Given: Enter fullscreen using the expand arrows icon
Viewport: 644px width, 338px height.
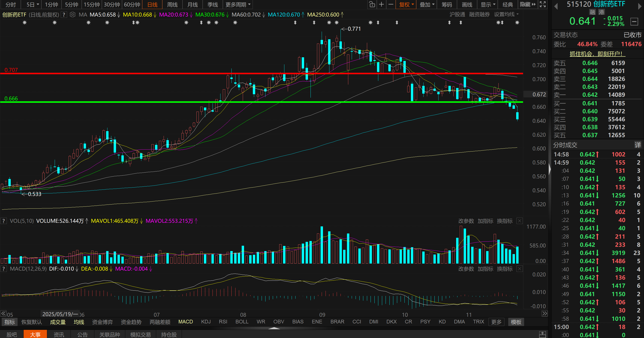Looking at the screenshot, I should 543,5.
